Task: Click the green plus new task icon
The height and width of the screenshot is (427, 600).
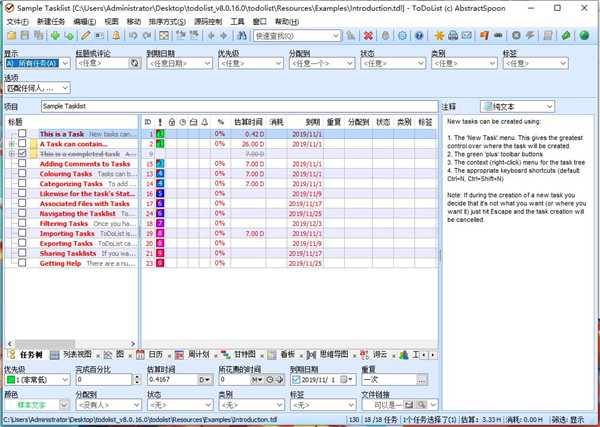Action: [x=55, y=35]
